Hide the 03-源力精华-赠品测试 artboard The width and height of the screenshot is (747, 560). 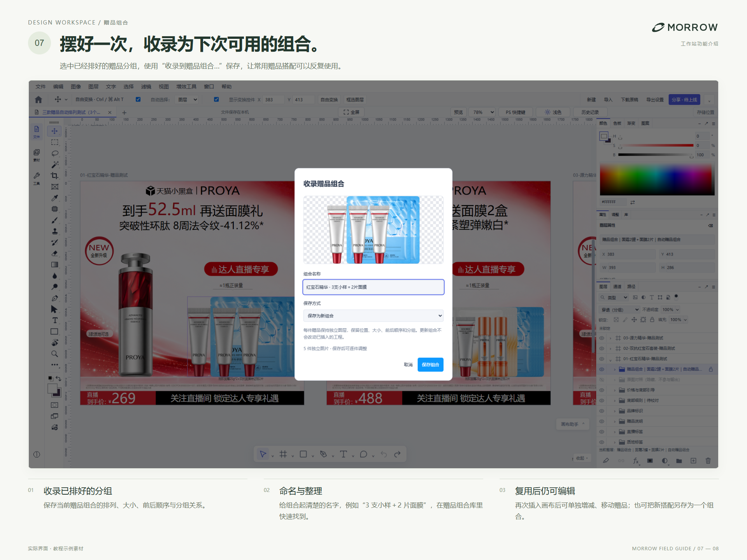pyautogui.click(x=601, y=338)
